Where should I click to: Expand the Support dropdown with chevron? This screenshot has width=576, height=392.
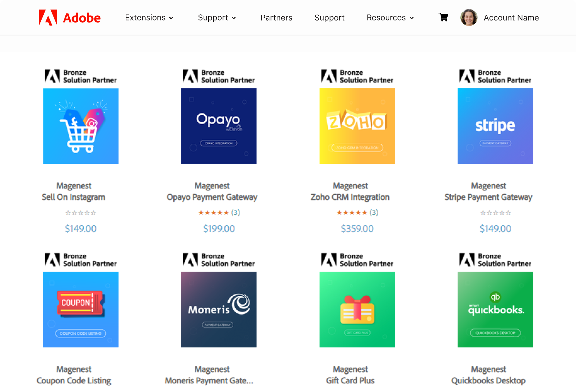coord(217,18)
